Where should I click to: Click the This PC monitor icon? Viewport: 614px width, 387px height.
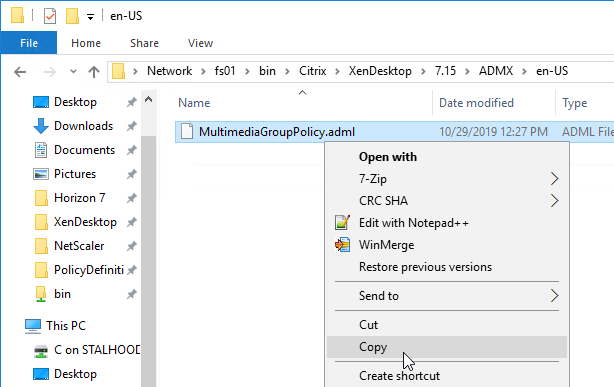(x=33, y=326)
